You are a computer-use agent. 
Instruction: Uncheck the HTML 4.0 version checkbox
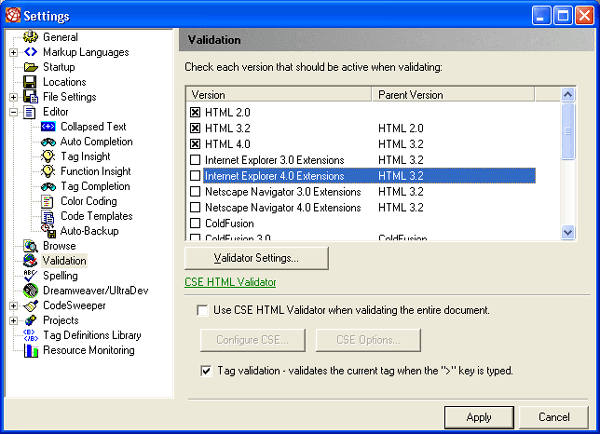click(x=195, y=144)
